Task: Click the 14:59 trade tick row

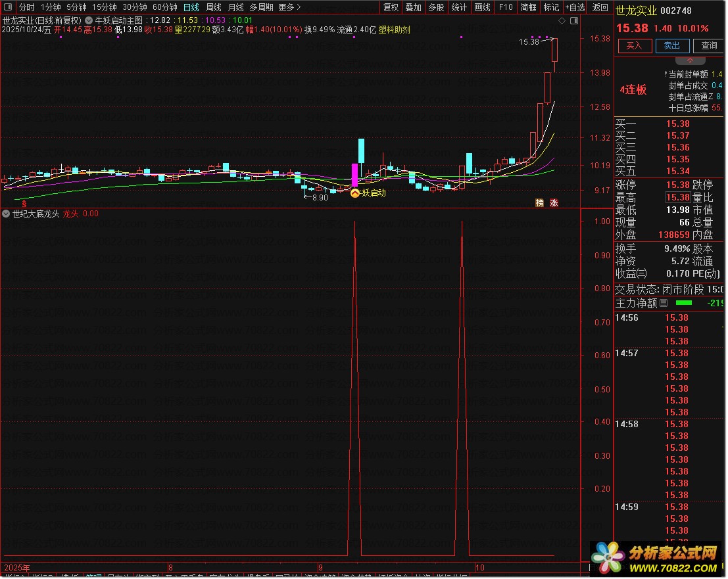Action: (x=669, y=507)
